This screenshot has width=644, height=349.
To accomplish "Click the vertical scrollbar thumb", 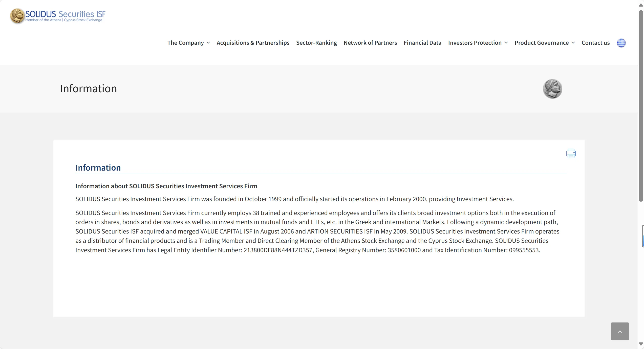I will click(641, 106).
